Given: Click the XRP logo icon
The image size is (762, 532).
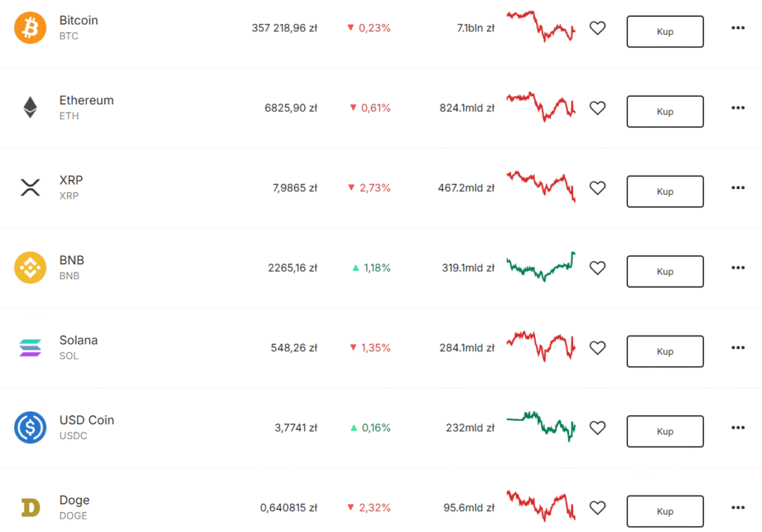Looking at the screenshot, I should point(30,188).
